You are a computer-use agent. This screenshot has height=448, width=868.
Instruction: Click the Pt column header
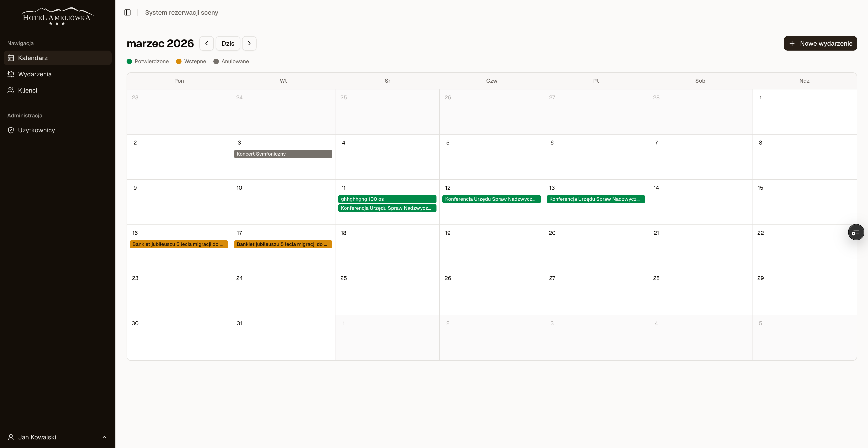pos(596,81)
